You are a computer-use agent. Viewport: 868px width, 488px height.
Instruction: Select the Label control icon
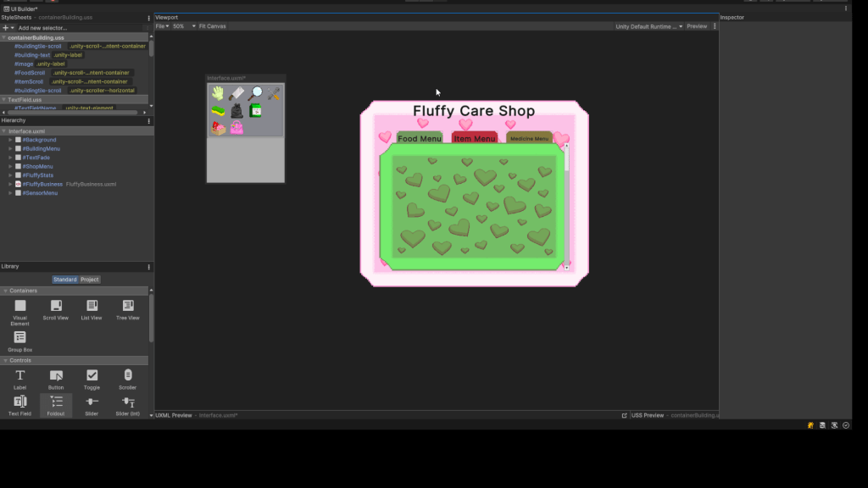19,375
